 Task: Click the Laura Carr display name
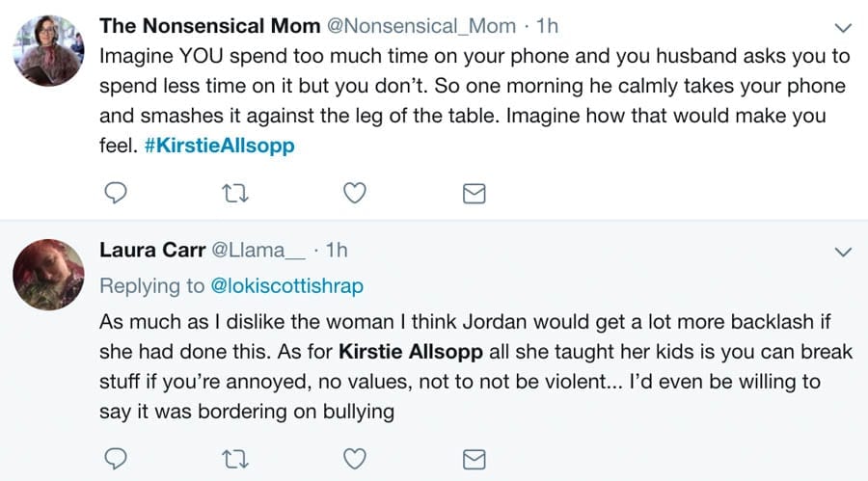pos(151,251)
